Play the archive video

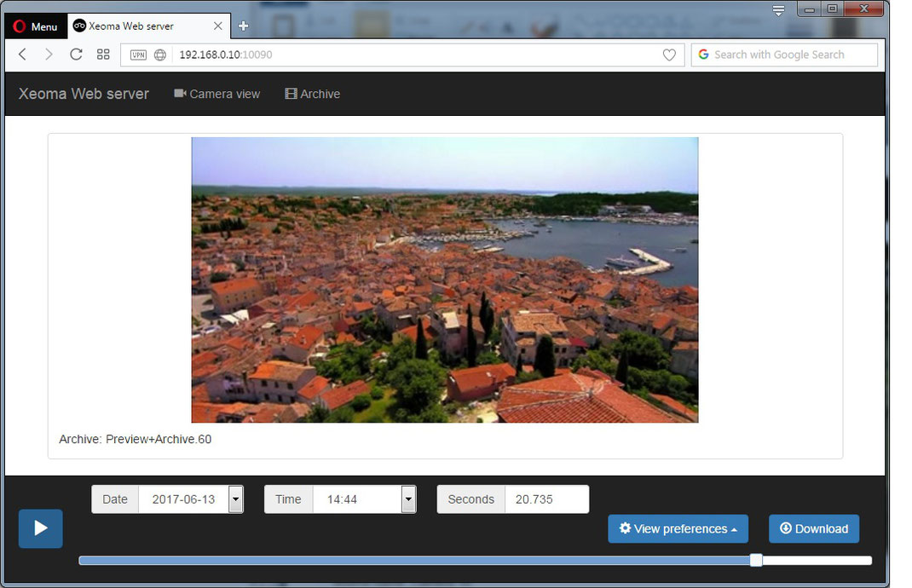40,528
